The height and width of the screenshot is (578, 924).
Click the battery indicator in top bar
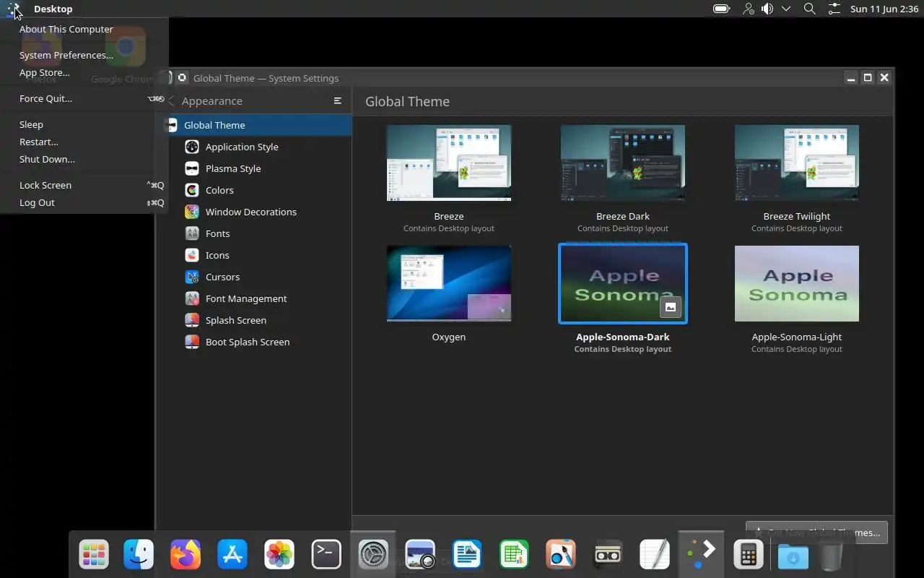click(x=721, y=9)
